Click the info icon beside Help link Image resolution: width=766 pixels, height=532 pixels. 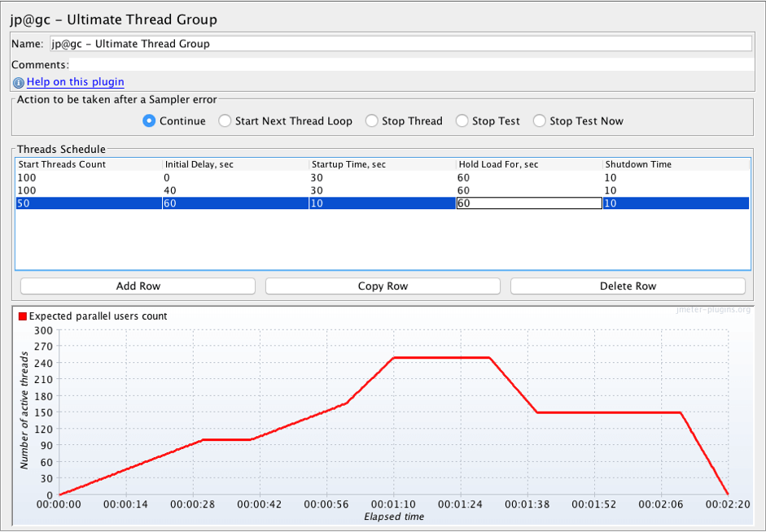(19, 82)
